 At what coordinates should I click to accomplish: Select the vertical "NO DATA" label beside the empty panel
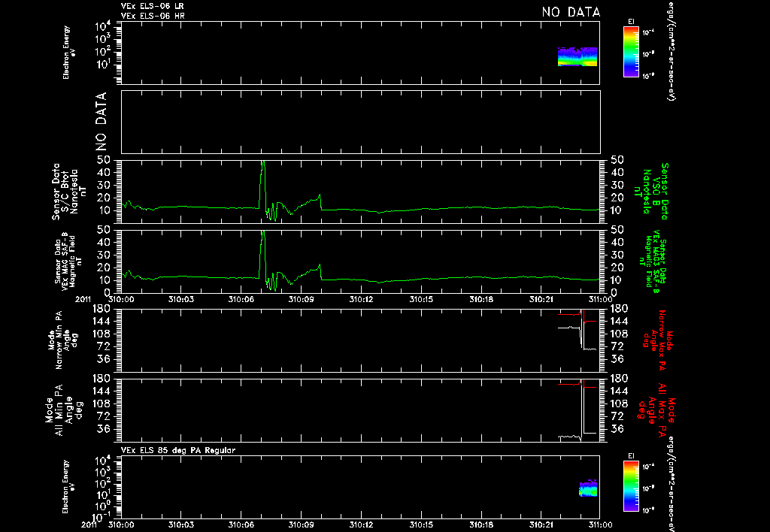(x=101, y=122)
